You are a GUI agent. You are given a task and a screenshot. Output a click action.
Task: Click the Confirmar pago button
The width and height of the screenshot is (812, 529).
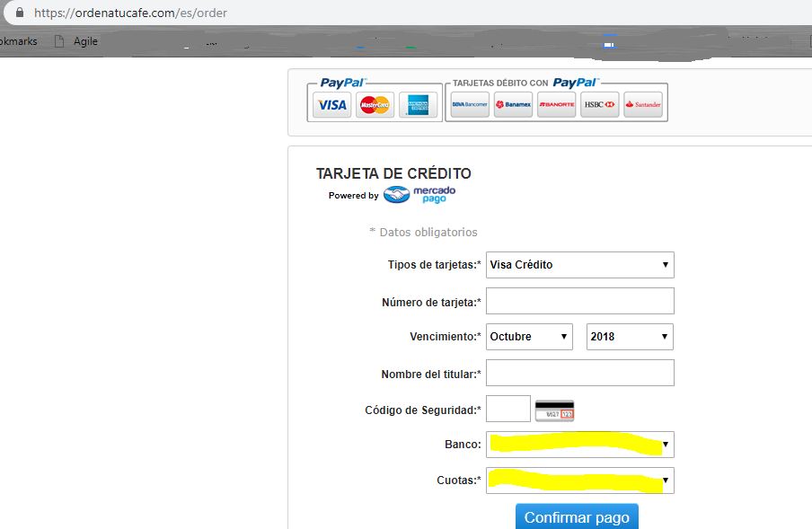pyautogui.click(x=577, y=517)
